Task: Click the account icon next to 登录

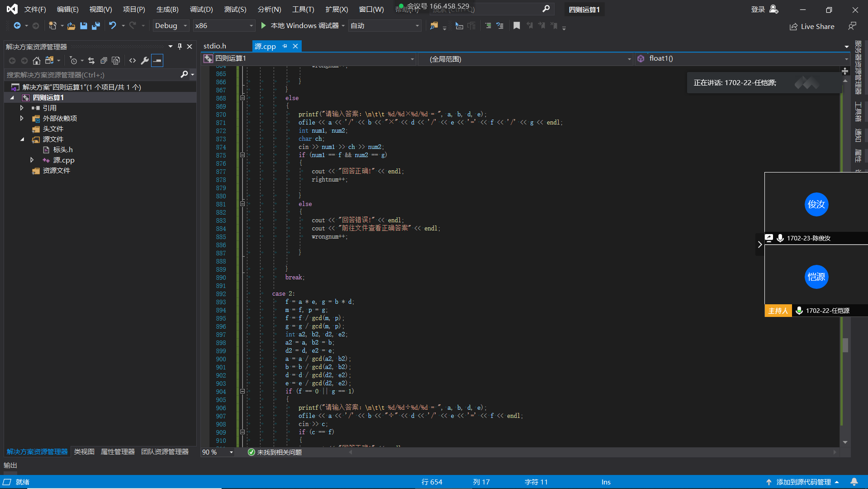Action: point(773,9)
